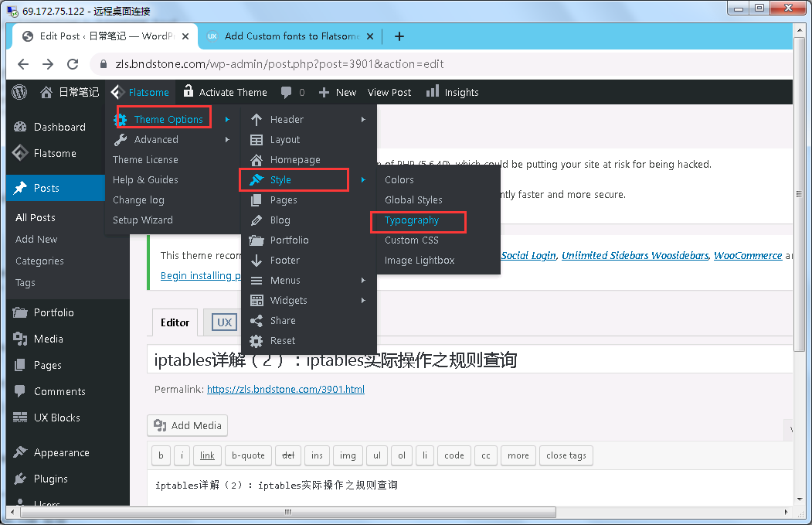Select Colors in Style submenu

[399, 180]
